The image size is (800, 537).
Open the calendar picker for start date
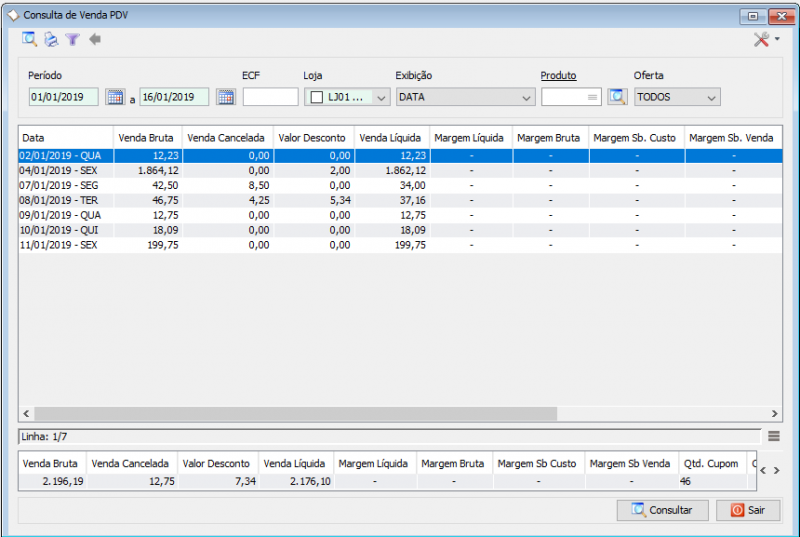pyautogui.click(x=115, y=96)
